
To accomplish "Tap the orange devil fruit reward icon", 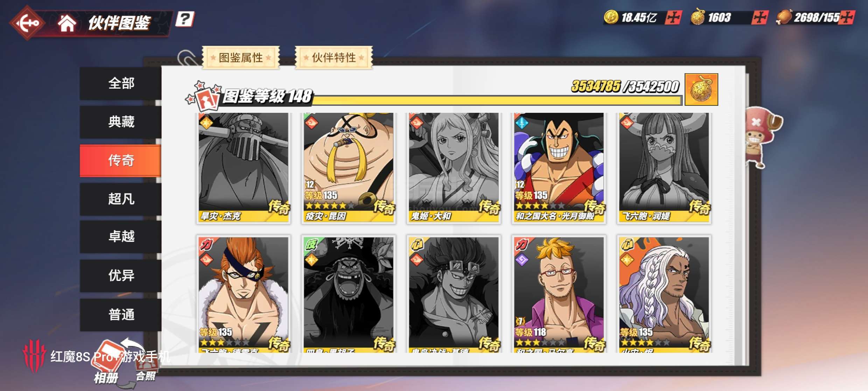I will point(701,89).
